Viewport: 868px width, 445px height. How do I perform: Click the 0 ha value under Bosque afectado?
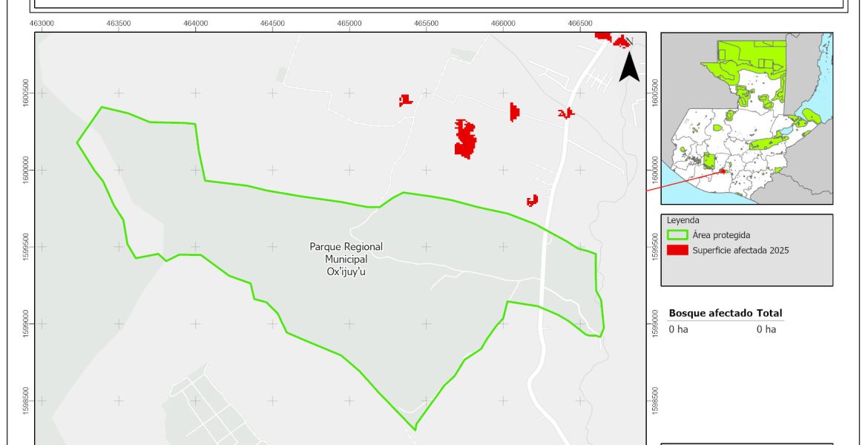click(679, 329)
